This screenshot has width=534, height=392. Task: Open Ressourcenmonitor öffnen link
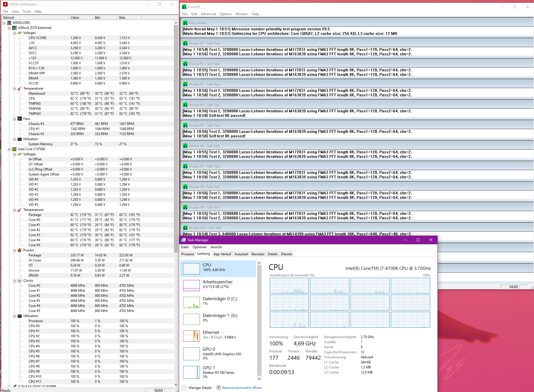[x=242, y=388]
